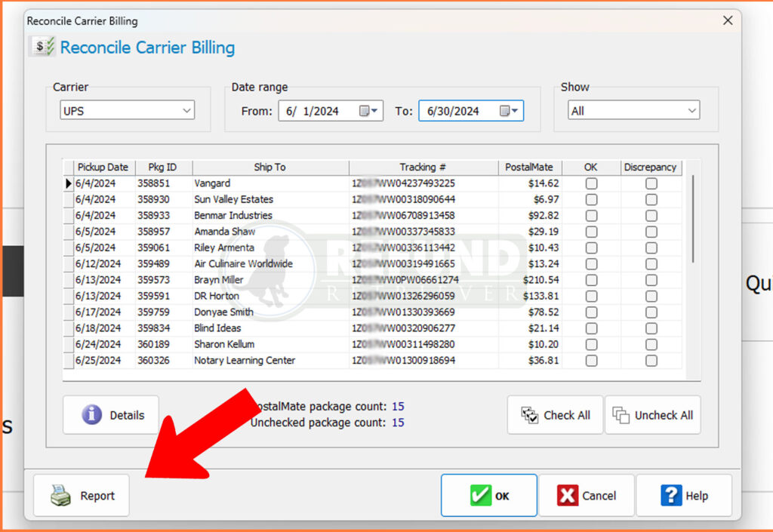Click the Tracking # column header
Viewport: 773px width, 532px height.
point(424,167)
